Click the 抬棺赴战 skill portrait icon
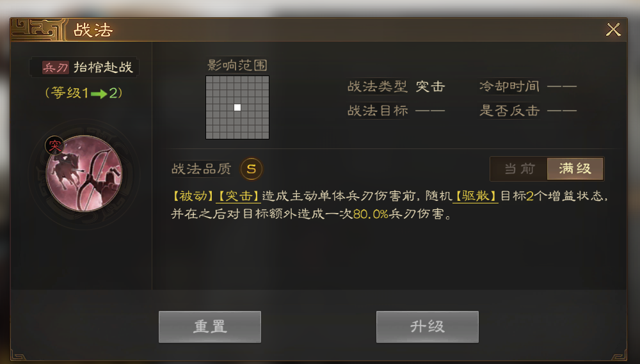This screenshot has width=640, height=364. (84, 174)
